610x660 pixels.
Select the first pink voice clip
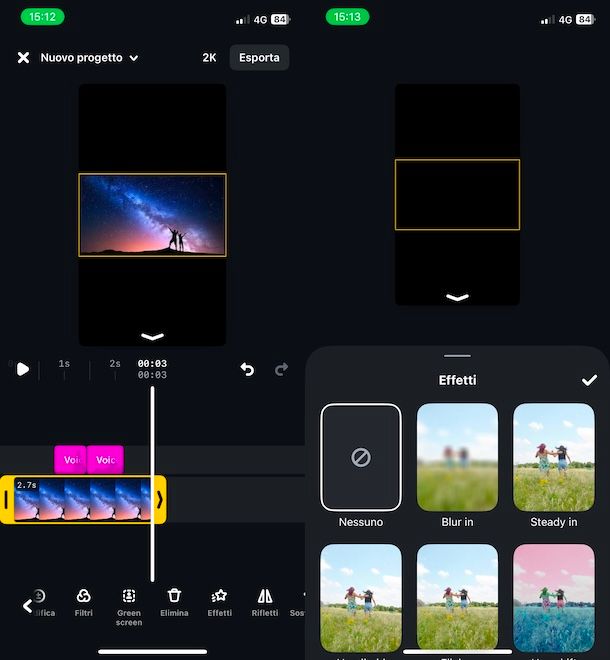point(71,460)
